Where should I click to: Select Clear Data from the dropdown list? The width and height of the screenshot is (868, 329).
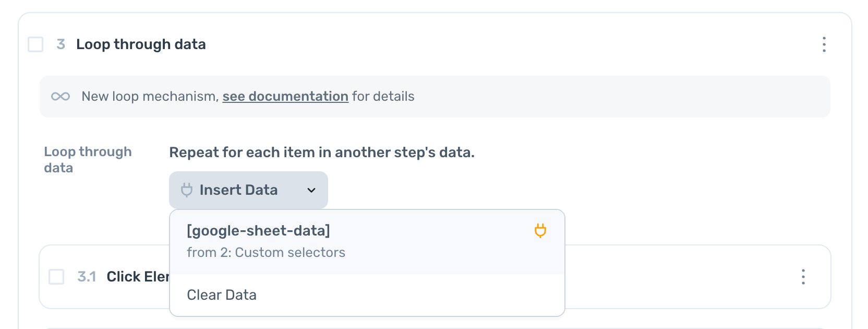tap(222, 295)
